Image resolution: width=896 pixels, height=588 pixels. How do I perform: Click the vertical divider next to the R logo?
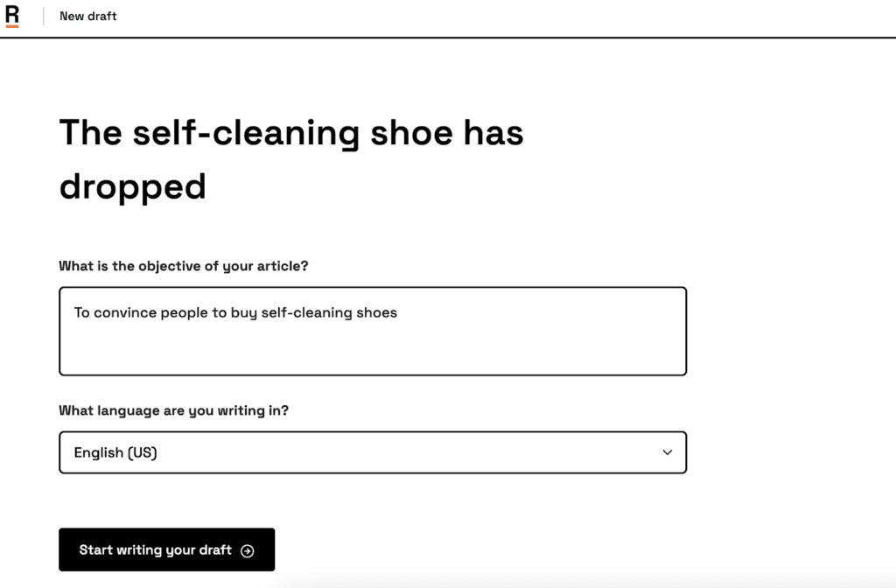(43, 16)
